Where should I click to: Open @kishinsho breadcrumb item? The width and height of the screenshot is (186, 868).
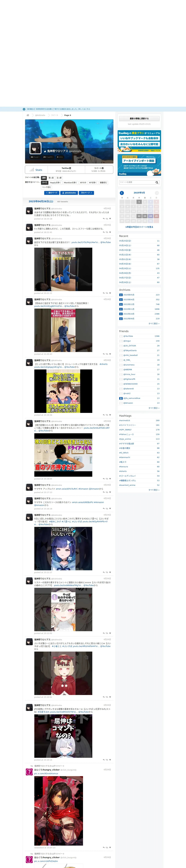coord(40,115)
